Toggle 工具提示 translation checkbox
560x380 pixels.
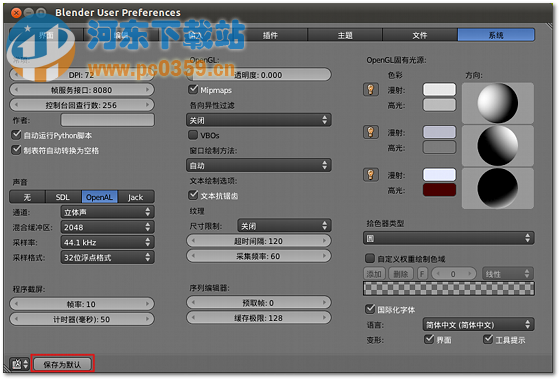pos(488,339)
